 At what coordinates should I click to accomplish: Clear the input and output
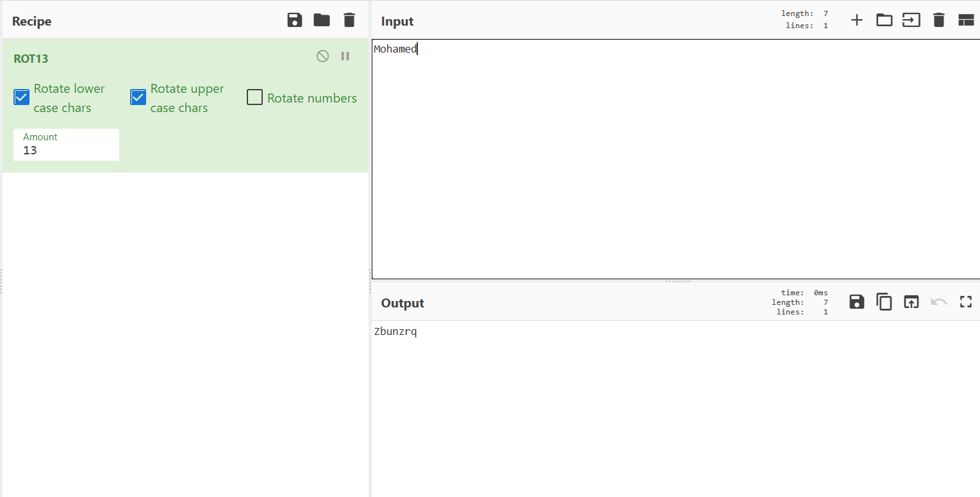[x=939, y=20]
